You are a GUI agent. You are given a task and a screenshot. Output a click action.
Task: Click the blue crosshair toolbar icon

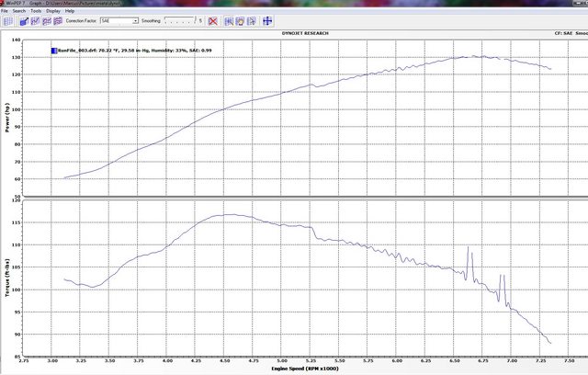point(267,21)
